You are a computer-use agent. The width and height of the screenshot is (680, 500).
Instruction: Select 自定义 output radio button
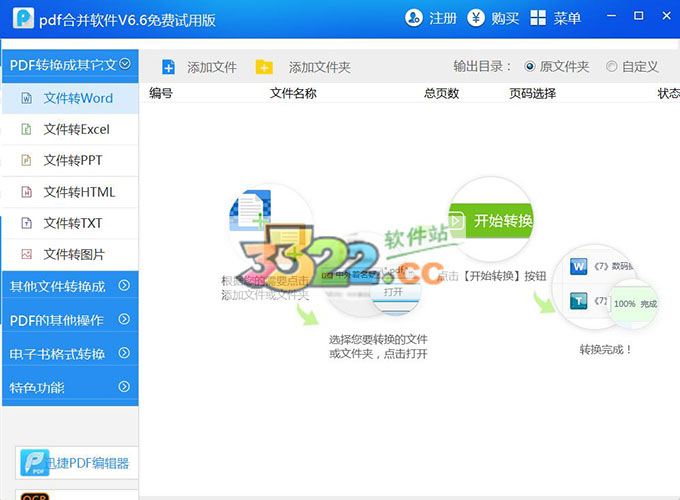coord(611,66)
